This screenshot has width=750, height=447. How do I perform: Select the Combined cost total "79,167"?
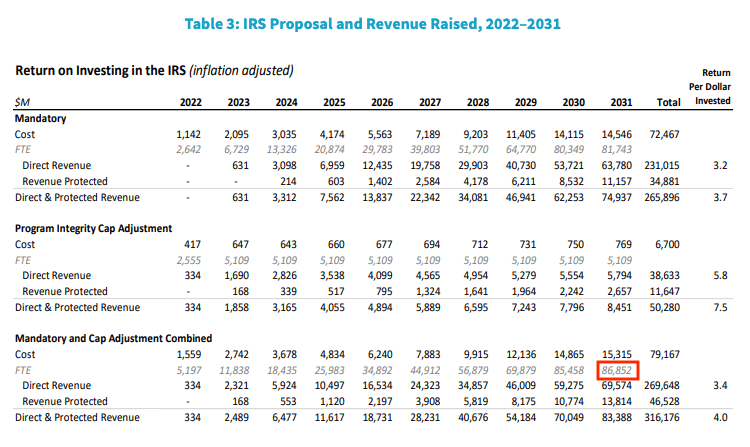coord(664,354)
